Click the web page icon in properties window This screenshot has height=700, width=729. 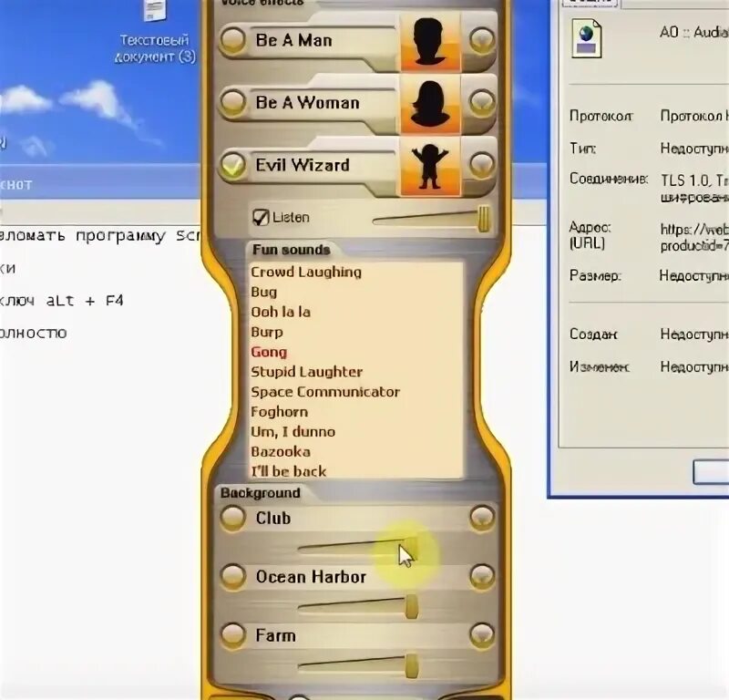pyautogui.click(x=587, y=38)
